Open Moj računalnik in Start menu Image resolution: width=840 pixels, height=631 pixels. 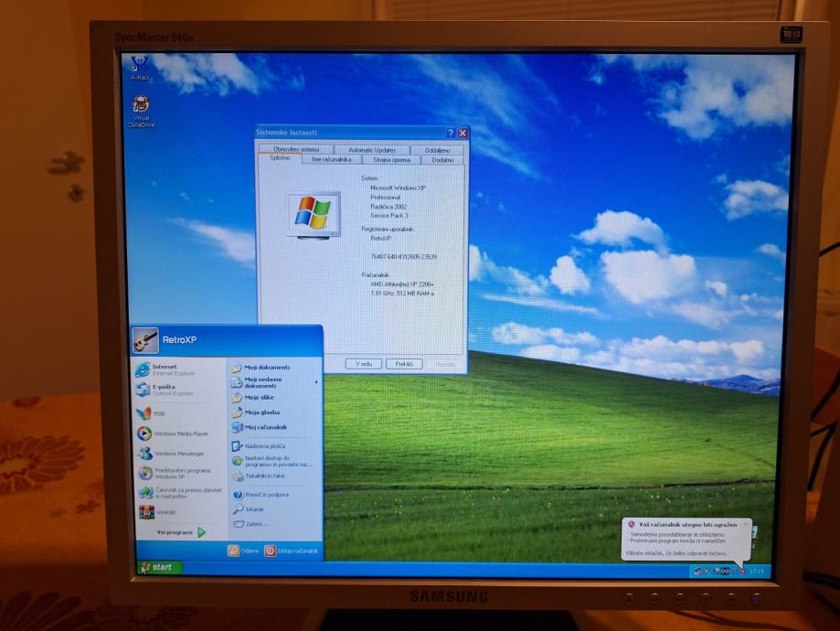point(264,427)
